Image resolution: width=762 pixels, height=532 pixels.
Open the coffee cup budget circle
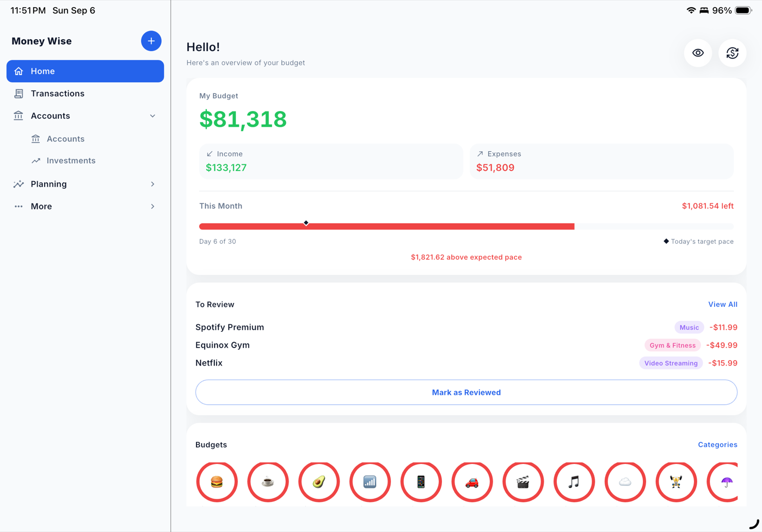pyautogui.click(x=268, y=481)
